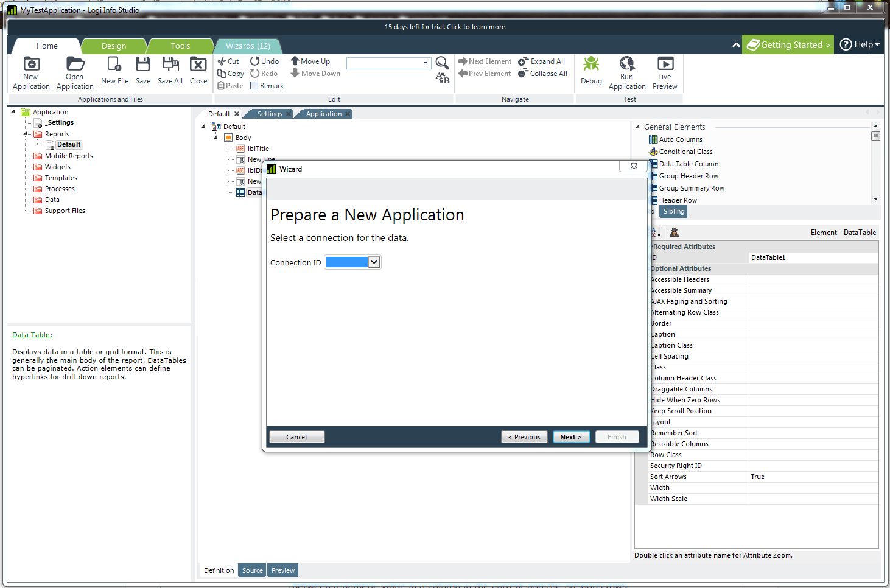Open the ribbon search combo box dropdown
The width and height of the screenshot is (890, 588).
426,63
